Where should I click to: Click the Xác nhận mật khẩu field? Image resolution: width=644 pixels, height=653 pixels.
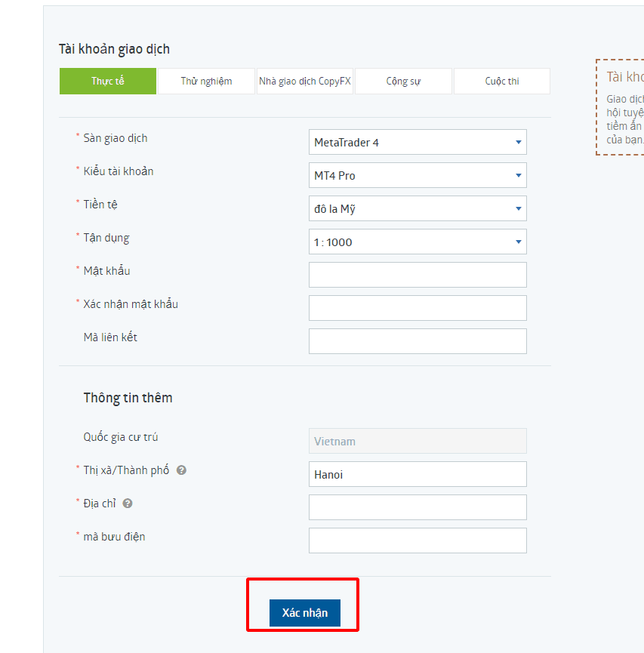pos(418,308)
